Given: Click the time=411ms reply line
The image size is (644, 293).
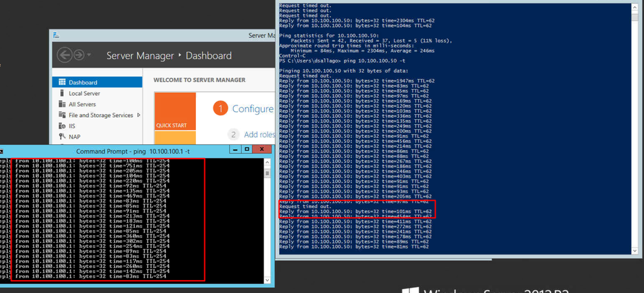Looking at the screenshot, I should tap(355, 222).
